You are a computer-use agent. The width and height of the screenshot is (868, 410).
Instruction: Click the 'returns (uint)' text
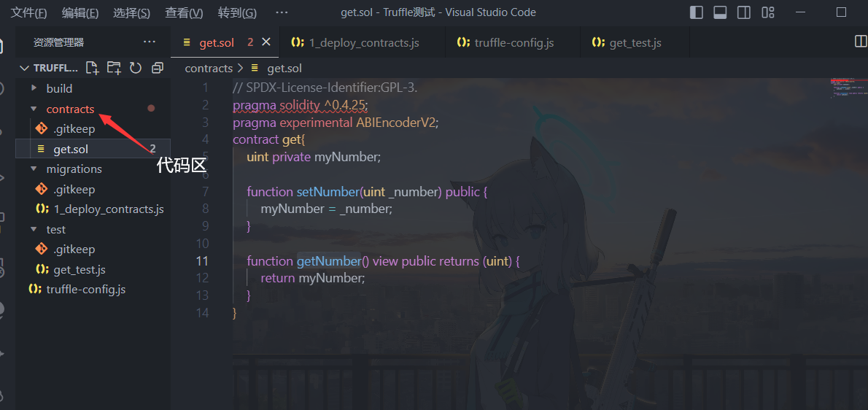(476, 260)
